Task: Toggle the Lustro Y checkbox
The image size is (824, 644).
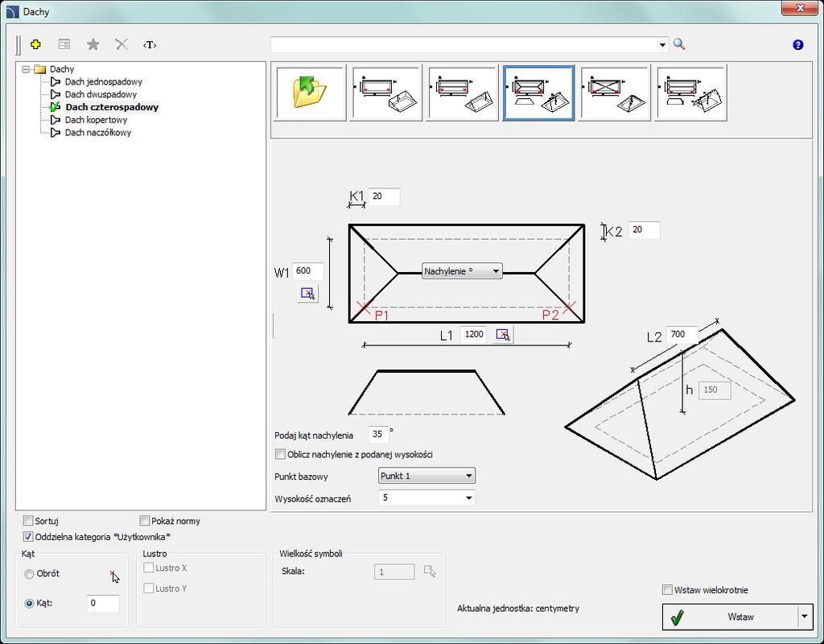Action: tap(149, 588)
